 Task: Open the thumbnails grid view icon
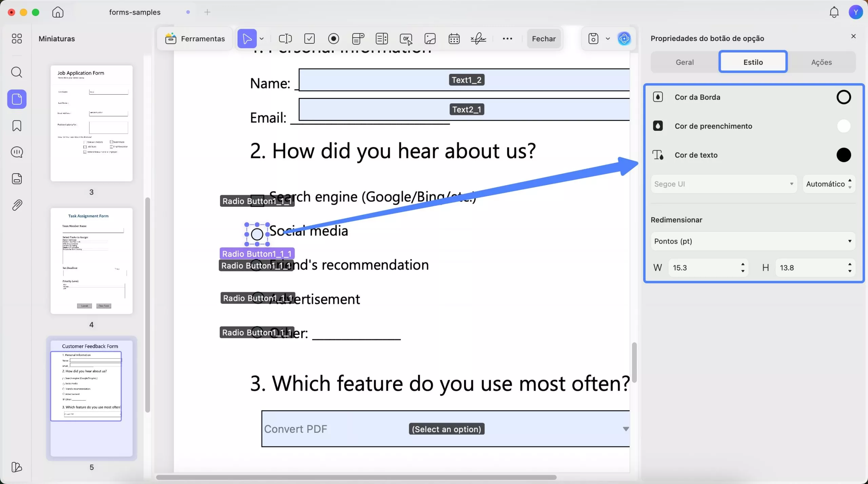click(x=17, y=39)
